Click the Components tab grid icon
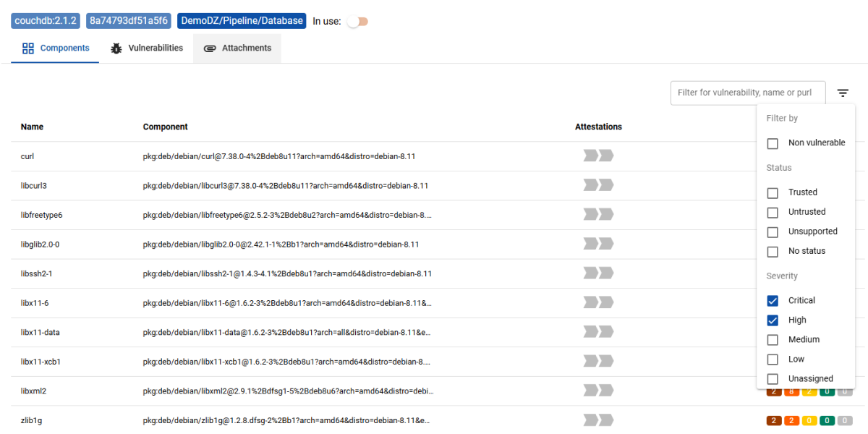This screenshot has width=868, height=434. click(28, 48)
